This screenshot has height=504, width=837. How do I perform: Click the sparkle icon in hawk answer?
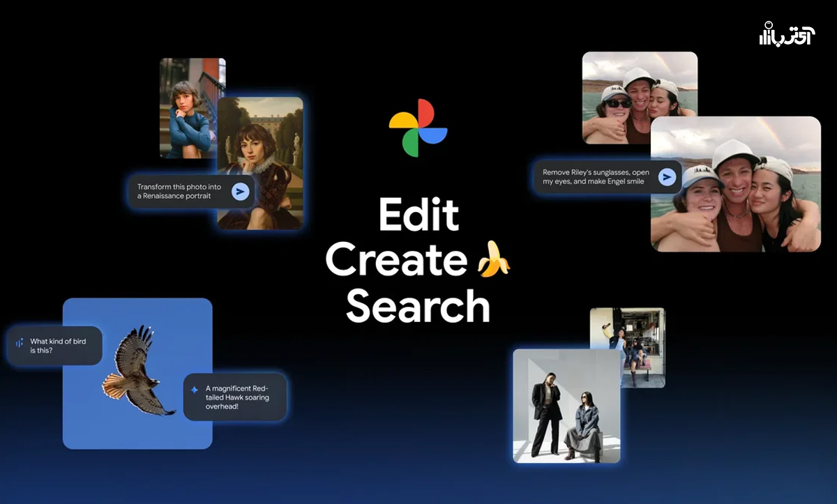pos(195,390)
